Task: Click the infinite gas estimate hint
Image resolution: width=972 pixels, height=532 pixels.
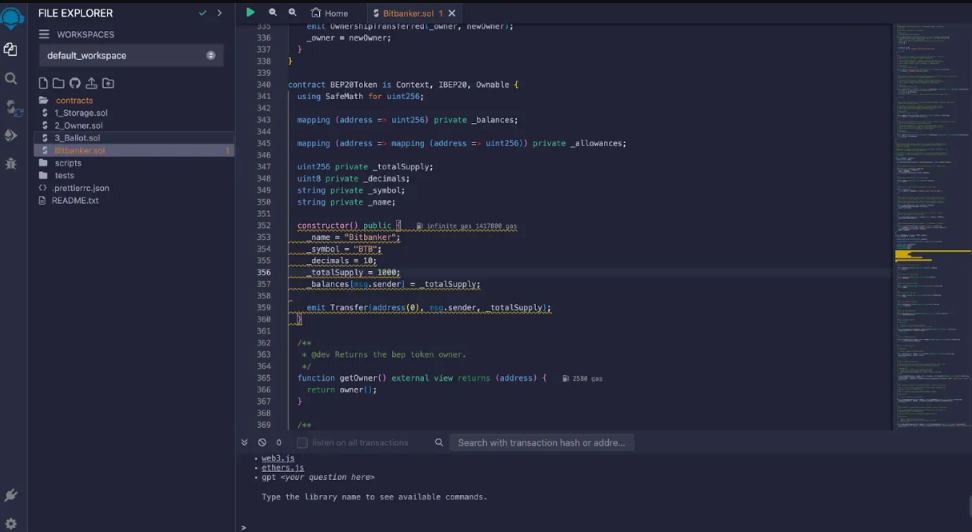Action: pyautogui.click(x=466, y=226)
